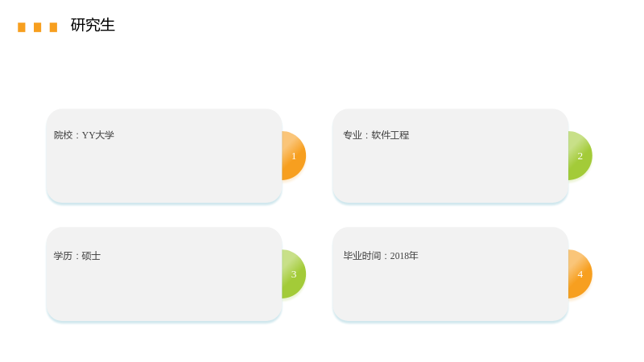Click the orange number 4 circle

coord(580,274)
